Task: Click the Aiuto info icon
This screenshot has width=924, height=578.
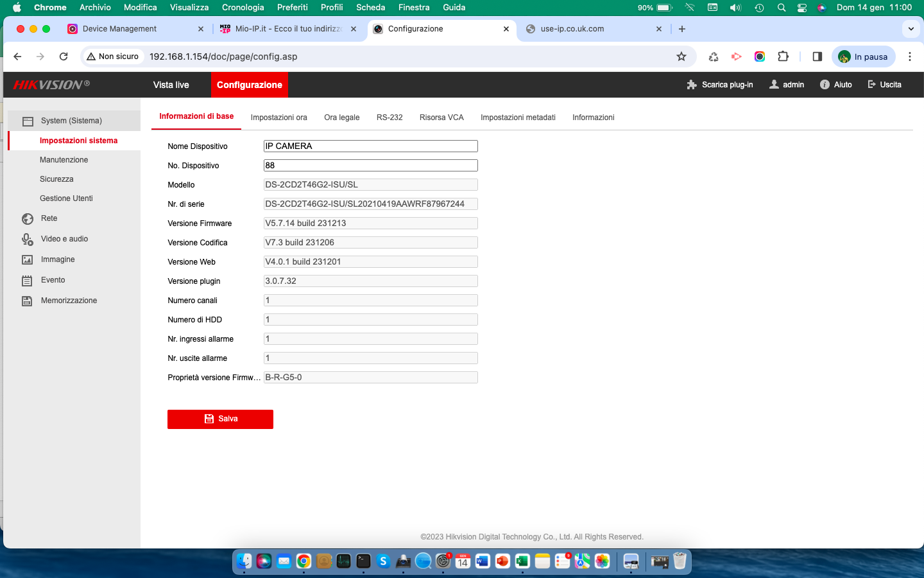Action: [x=825, y=85]
